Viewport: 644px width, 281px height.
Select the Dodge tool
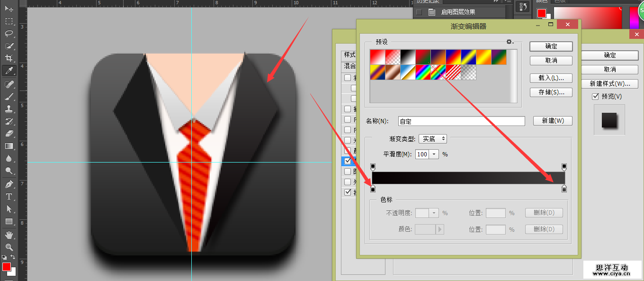coord(9,171)
